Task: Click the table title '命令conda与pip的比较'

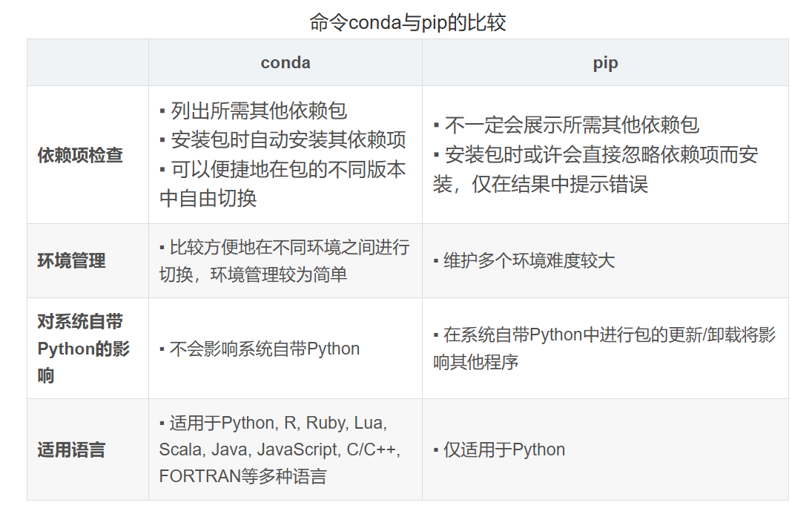Action: pos(407,22)
